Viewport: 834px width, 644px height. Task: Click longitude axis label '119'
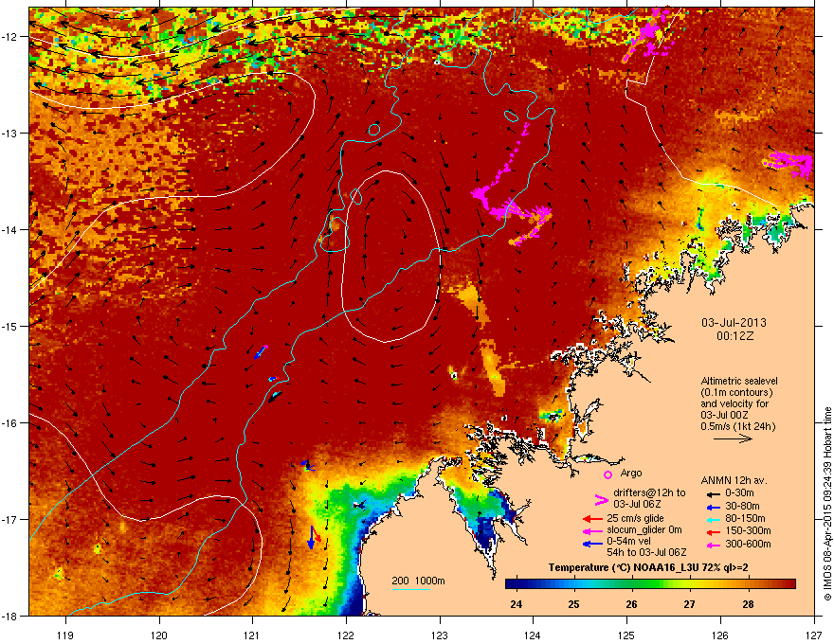[65, 635]
